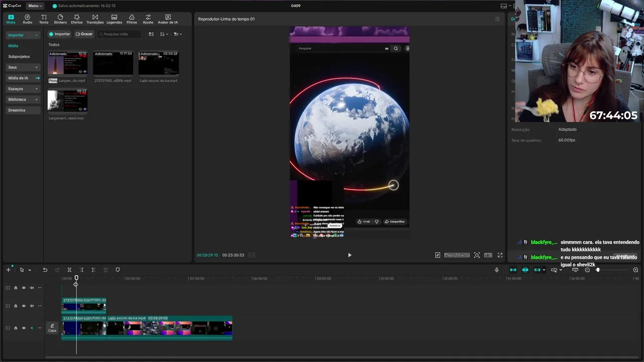Adjust the timeline zoom slider handle
Viewport: 644px width, 362px height.
coord(598,270)
